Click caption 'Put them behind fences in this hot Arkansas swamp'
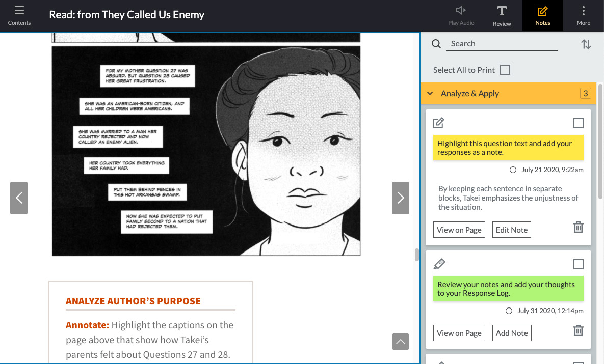Screen dimensions: 604x364 pyautogui.click(x=147, y=192)
